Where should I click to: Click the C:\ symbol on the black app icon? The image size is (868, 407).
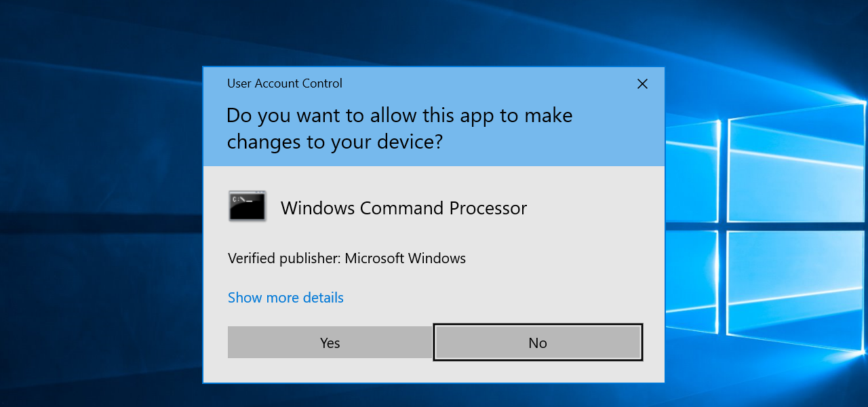(x=241, y=199)
